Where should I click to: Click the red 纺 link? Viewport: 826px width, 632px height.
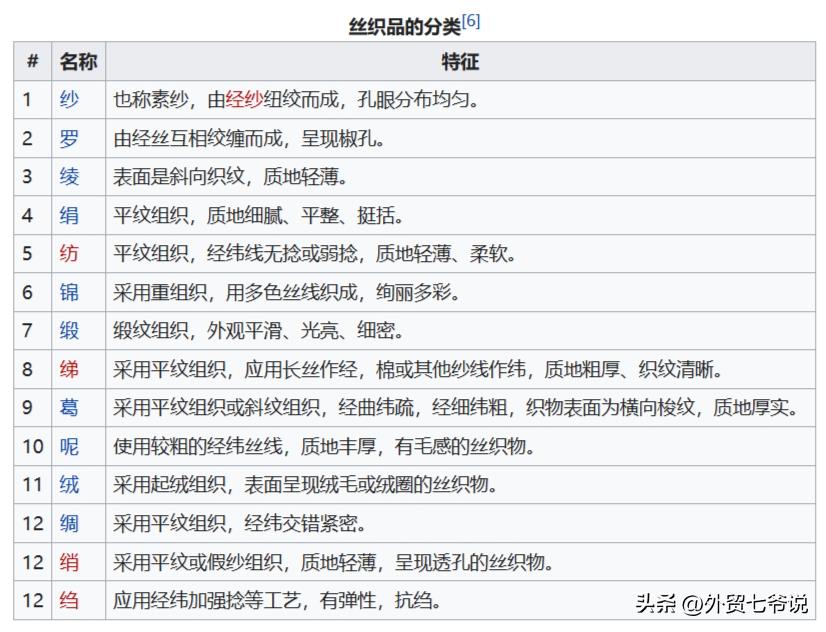(x=69, y=254)
